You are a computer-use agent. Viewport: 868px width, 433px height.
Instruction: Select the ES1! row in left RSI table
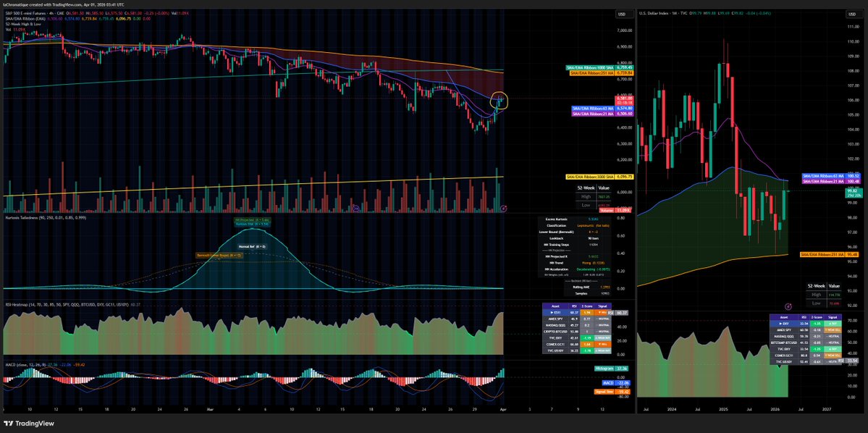pyautogui.click(x=576, y=313)
